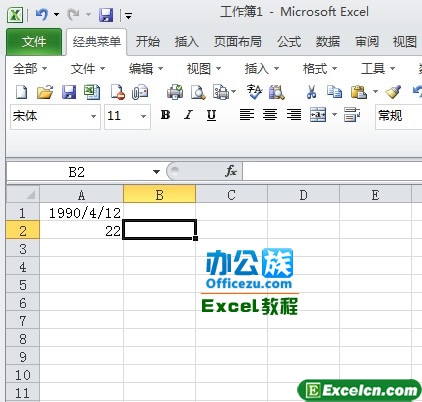Select cell A1 containing 1990/4/12
Image resolution: width=422 pixels, height=402 pixels.
[81, 212]
